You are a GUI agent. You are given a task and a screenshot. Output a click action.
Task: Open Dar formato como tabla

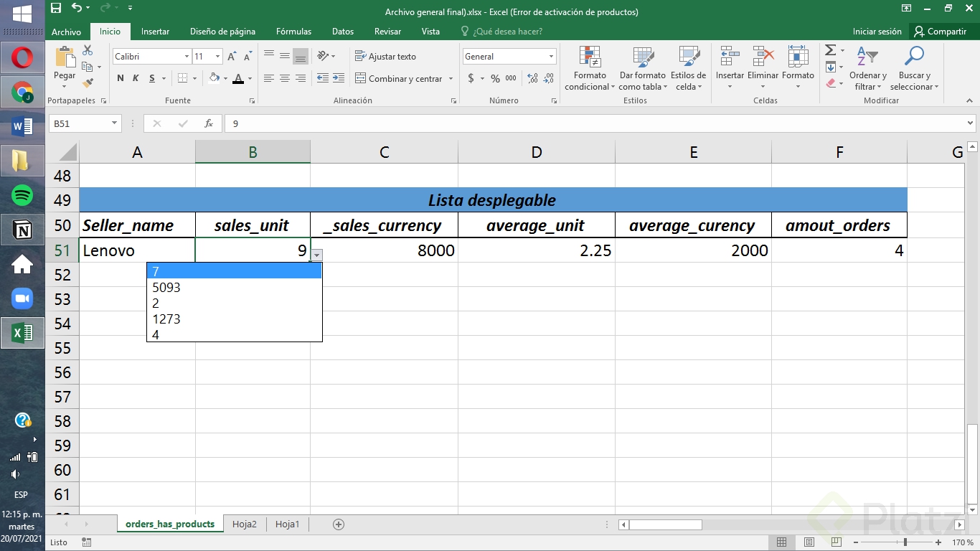643,69
